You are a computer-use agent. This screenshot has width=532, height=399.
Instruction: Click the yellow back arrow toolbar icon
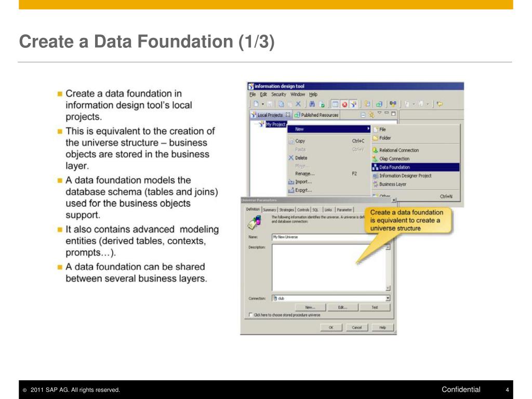(440, 104)
